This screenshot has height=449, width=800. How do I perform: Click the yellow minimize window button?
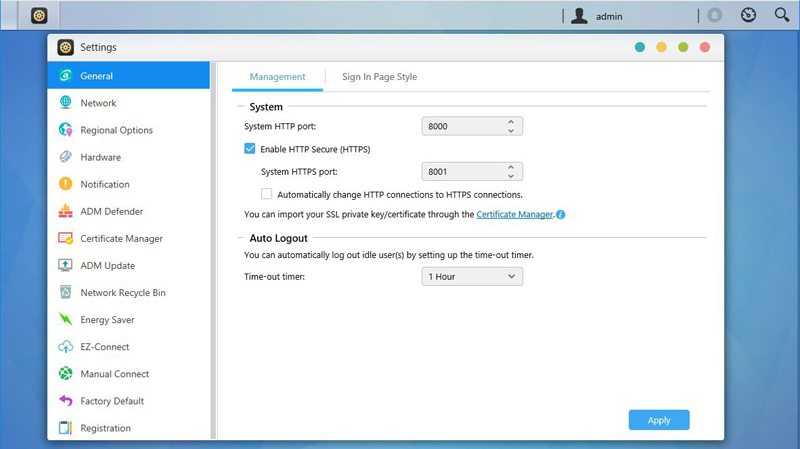661,47
